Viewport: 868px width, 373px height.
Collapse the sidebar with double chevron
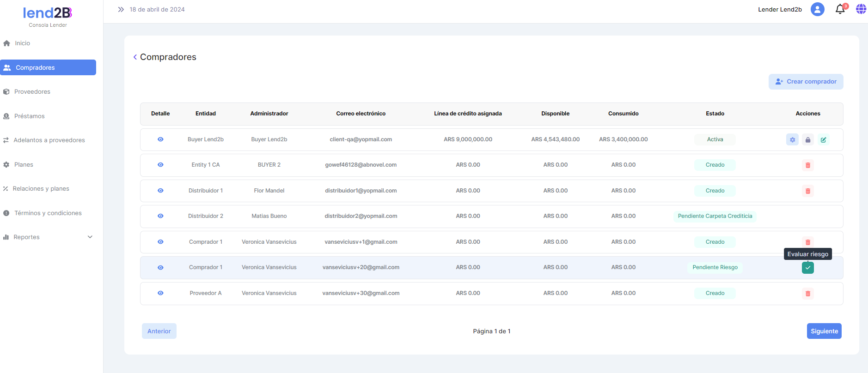[x=121, y=10]
